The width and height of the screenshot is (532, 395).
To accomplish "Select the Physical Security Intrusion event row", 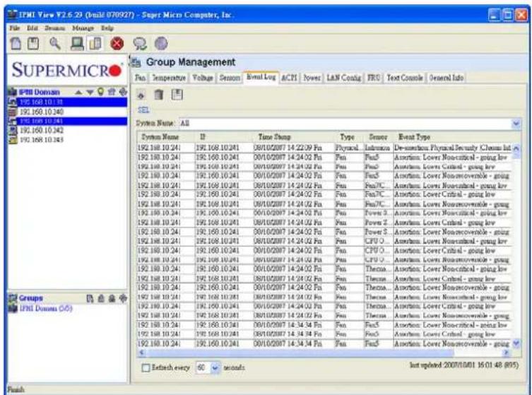I will point(324,148).
